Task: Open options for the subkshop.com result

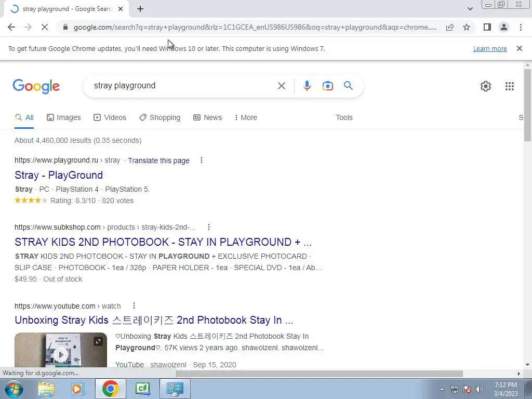Action: coord(209,227)
